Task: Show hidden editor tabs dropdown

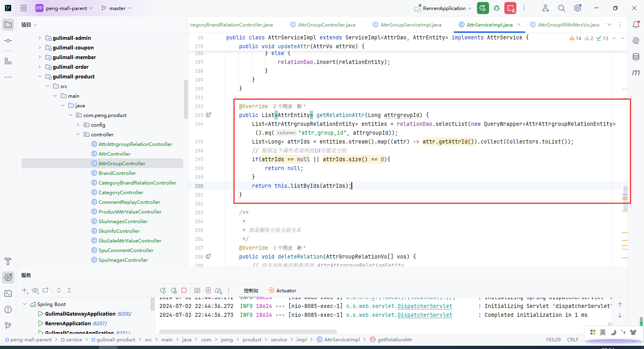Action: coord(609,25)
